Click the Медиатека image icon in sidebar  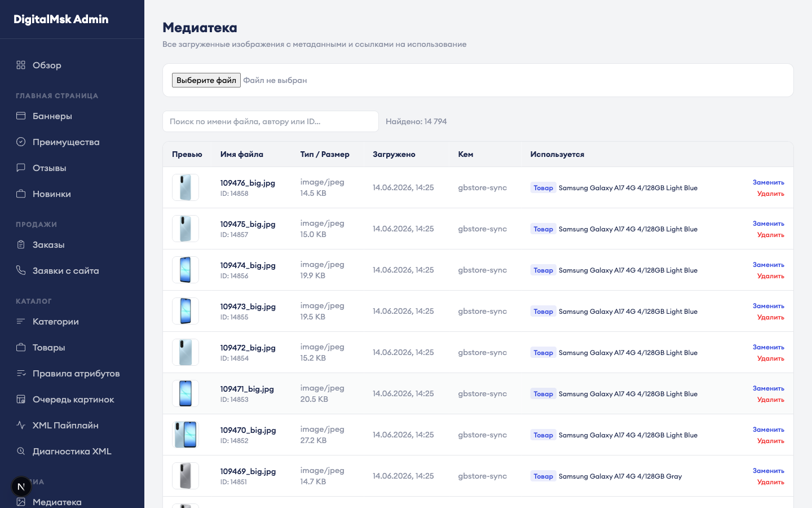(x=21, y=502)
